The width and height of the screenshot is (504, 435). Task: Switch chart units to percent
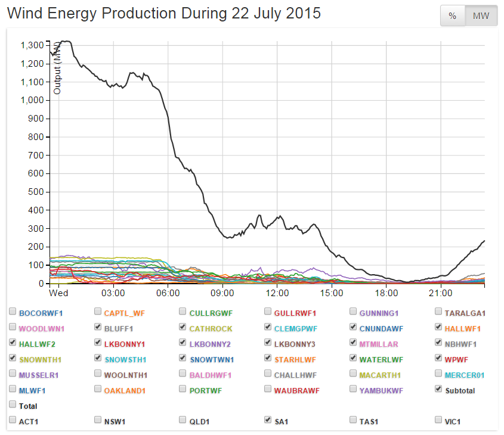tap(452, 16)
